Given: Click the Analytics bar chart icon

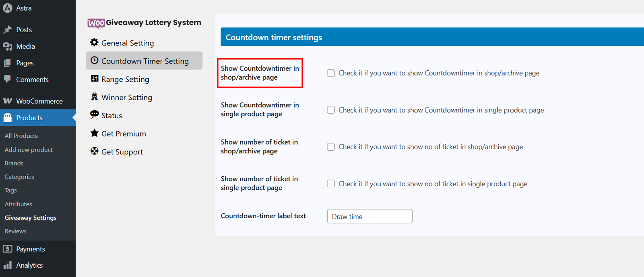Looking at the screenshot, I should tap(7, 265).
